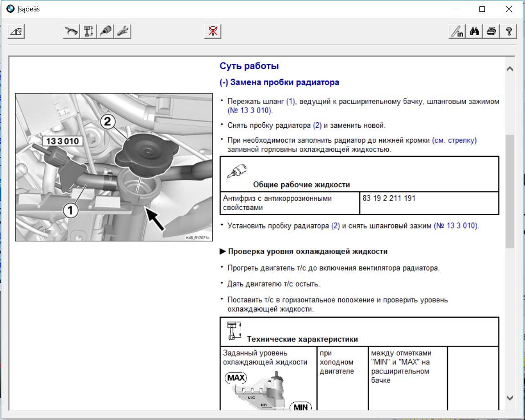Image resolution: width=525 pixels, height=420 pixels.
Task: Click the '(№ 13 3 010).' link in first bullet
Action: tap(250, 110)
